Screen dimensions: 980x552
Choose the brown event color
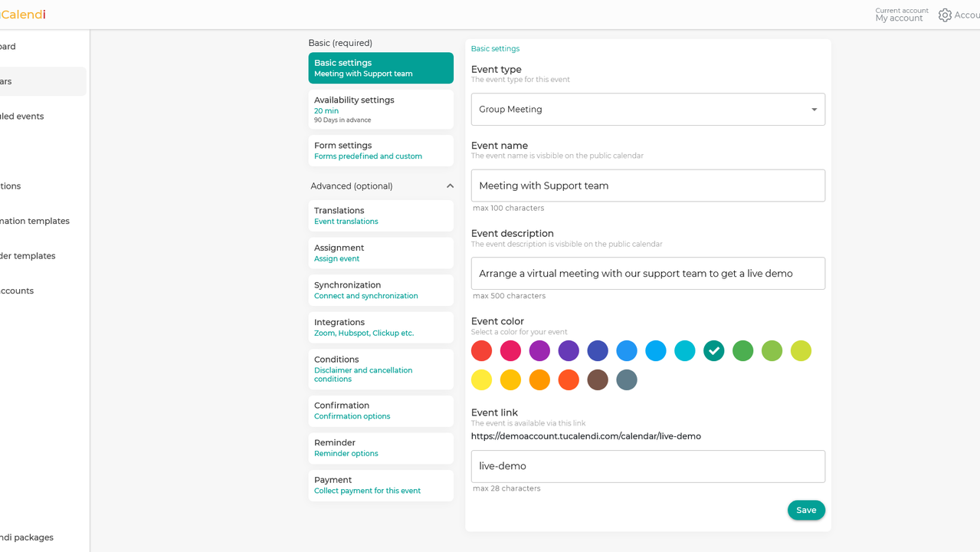598,380
